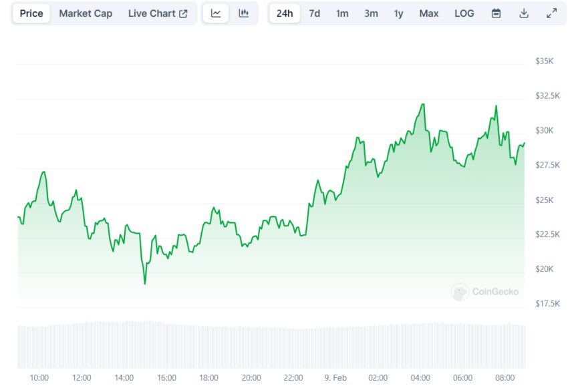Viewport: 568px width, 392px height.
Task: Switch to 1m time range
Action: click(342, 13)
